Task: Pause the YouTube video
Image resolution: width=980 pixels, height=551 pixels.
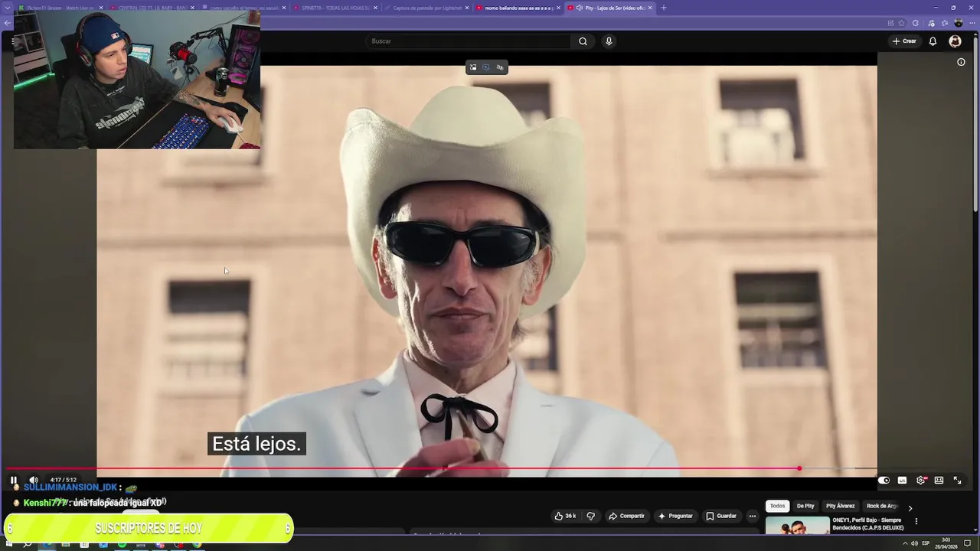Action: click(x=13, y=480)
